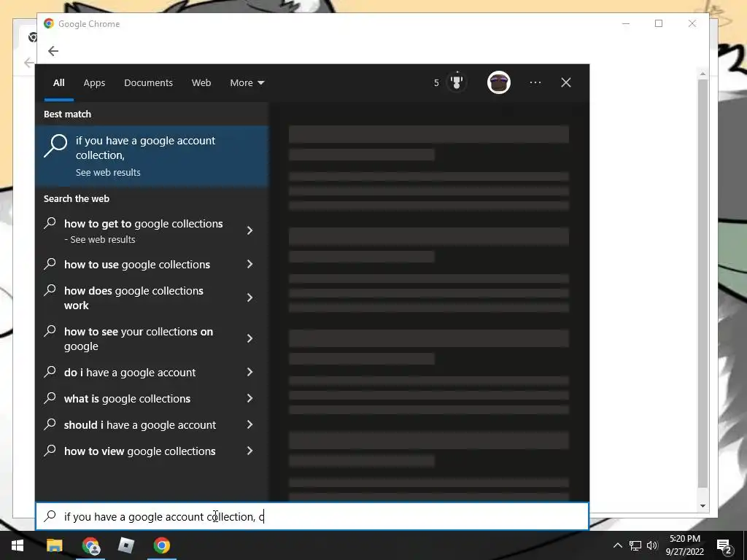Open the volume control tray icon
This screenshot has width=747, height=560.
(652, 545)
